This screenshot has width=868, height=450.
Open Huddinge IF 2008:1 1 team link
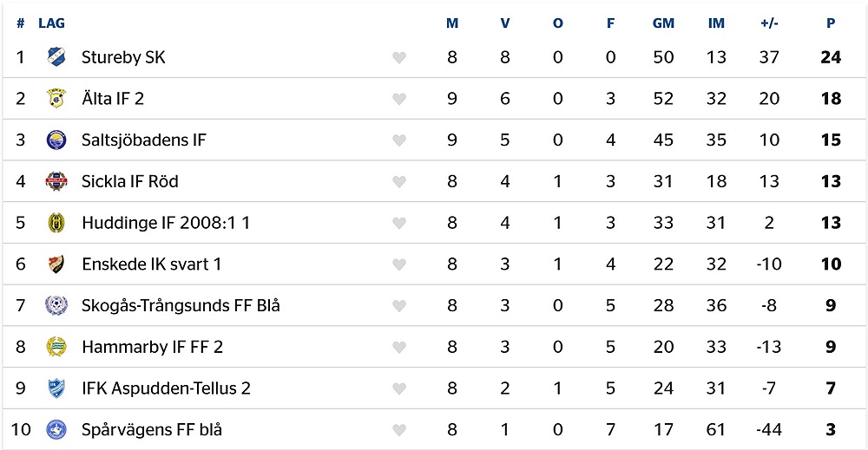coord(166,223)
